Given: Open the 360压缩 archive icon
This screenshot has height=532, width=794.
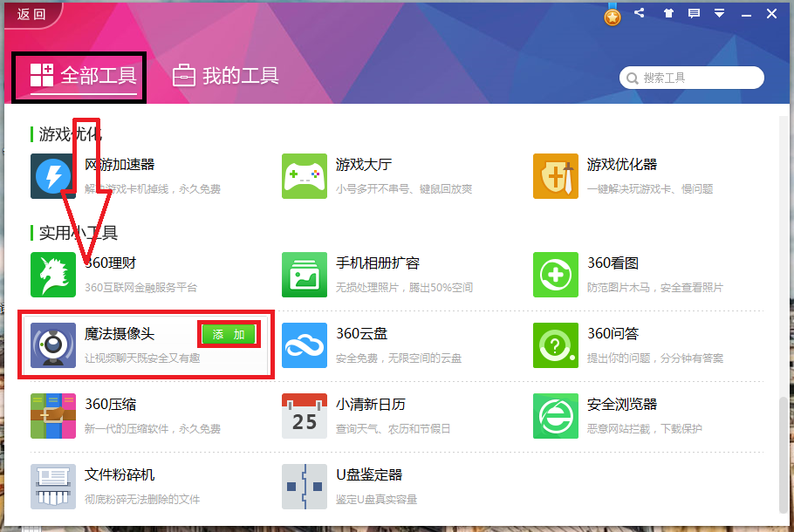Looking at the screenshot, I should [x=53, y=416].
